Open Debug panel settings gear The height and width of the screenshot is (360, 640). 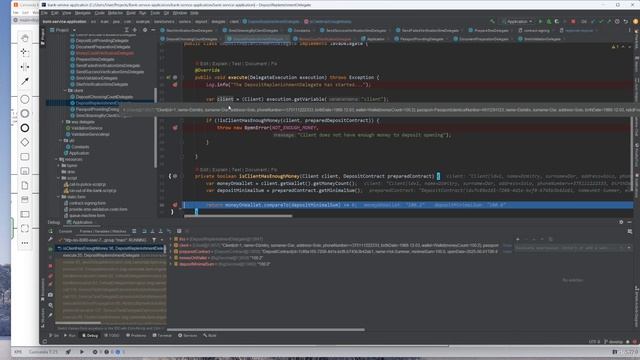(621, 222)
